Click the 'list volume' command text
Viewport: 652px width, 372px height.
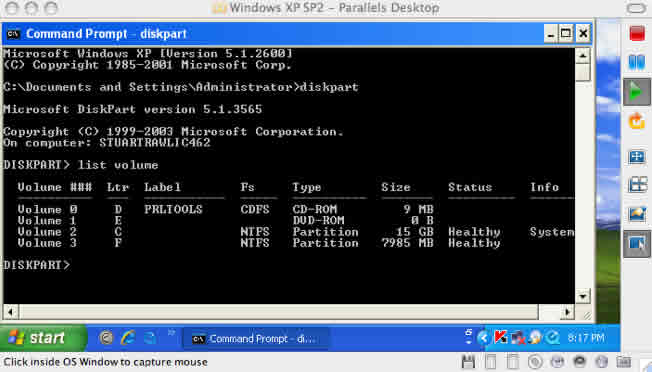118,165
